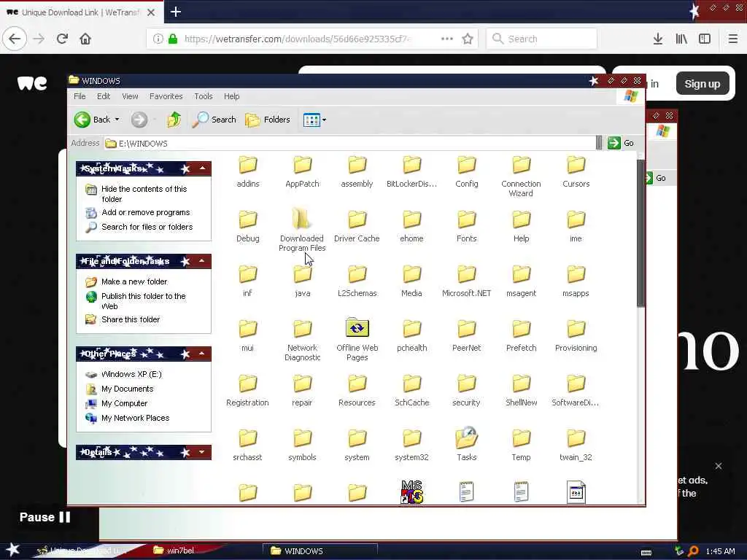The width and height of the screenshot is (747, 560).
Task: Click WeTransfer Sign up button
Action: coord(703,84)
